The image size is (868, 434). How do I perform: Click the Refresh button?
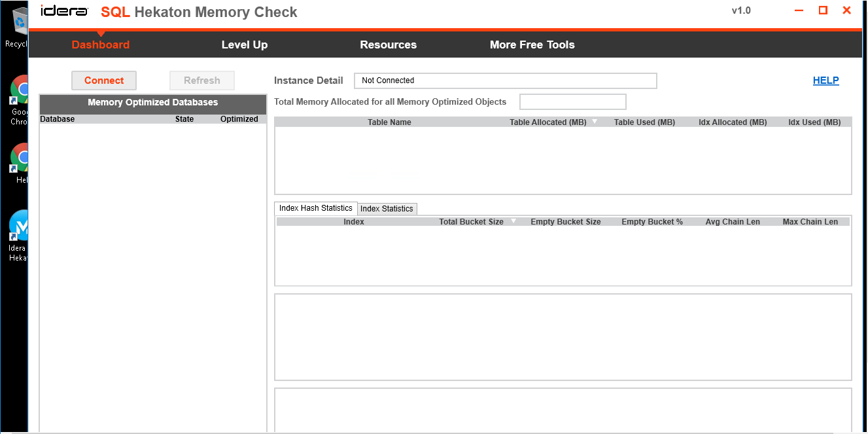click(201, 81)
